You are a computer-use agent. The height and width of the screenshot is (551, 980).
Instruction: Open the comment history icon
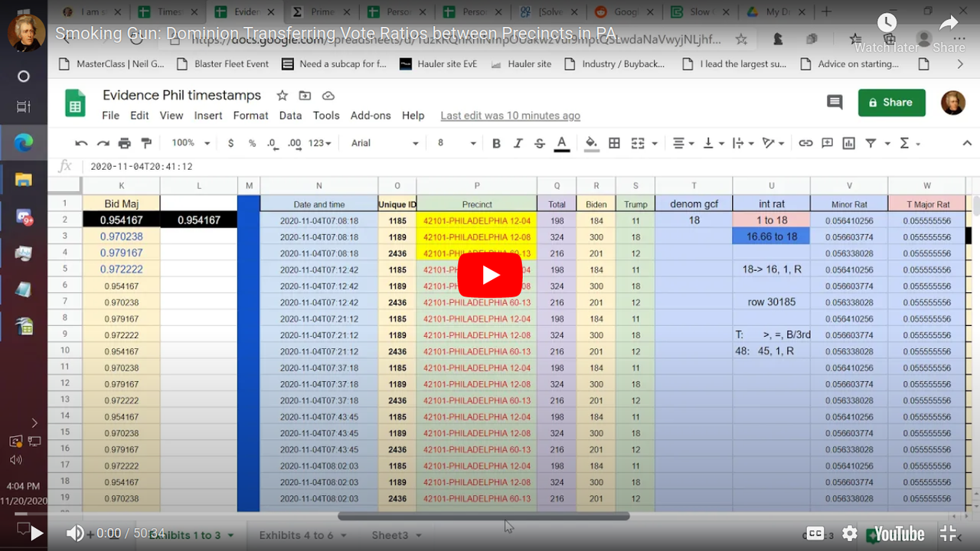835,103
